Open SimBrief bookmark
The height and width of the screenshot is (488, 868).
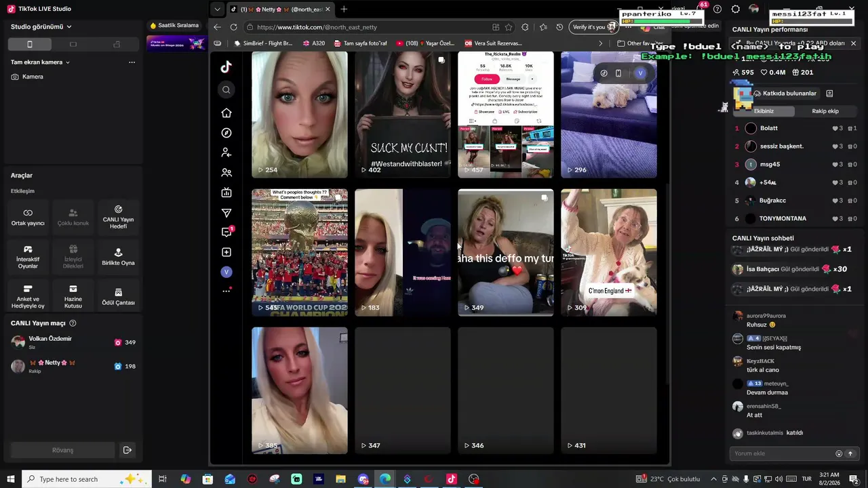coord(263,43)
